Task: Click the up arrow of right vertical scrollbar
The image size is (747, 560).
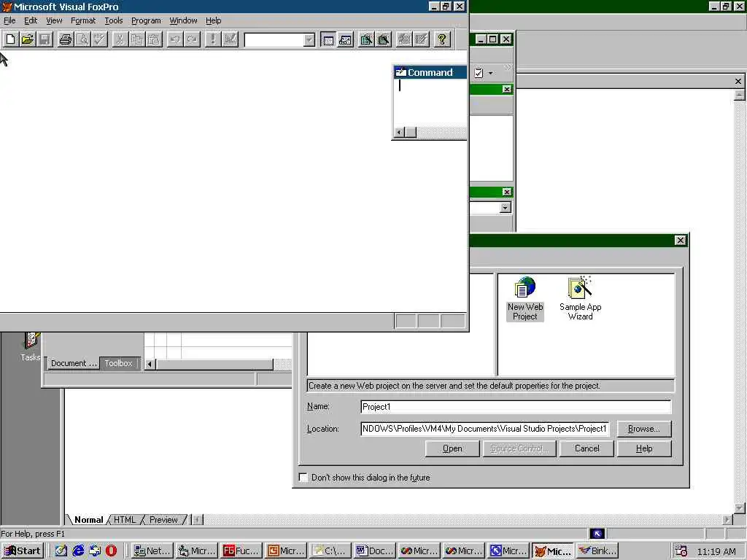Action: coord(739,96)
